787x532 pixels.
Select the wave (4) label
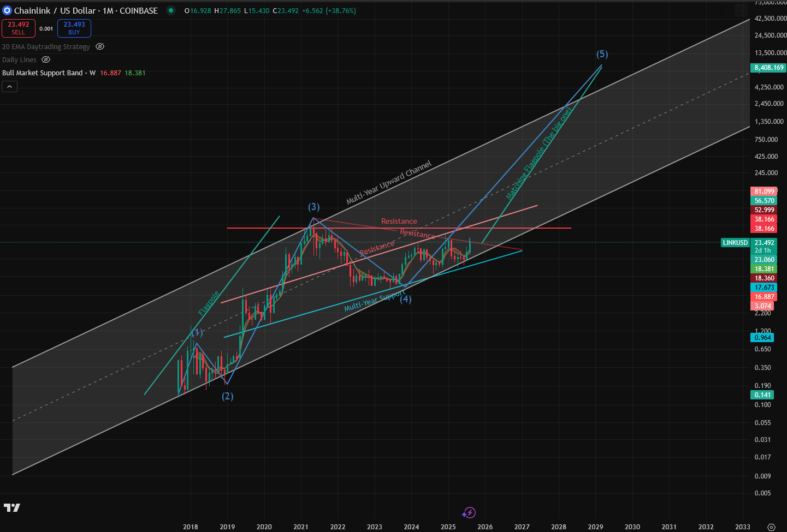405,299
